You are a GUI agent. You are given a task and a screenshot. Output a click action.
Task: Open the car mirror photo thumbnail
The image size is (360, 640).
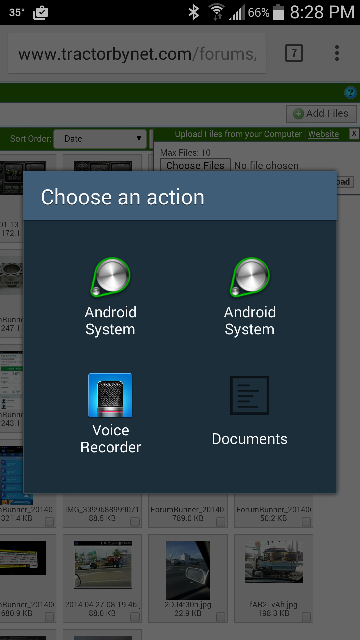point(188,570)
